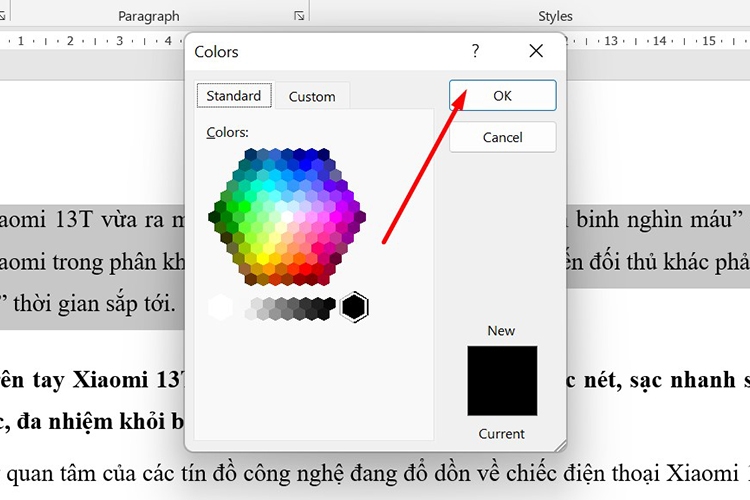Open Paragraph settings dialog launcher icon

[299, 16]
